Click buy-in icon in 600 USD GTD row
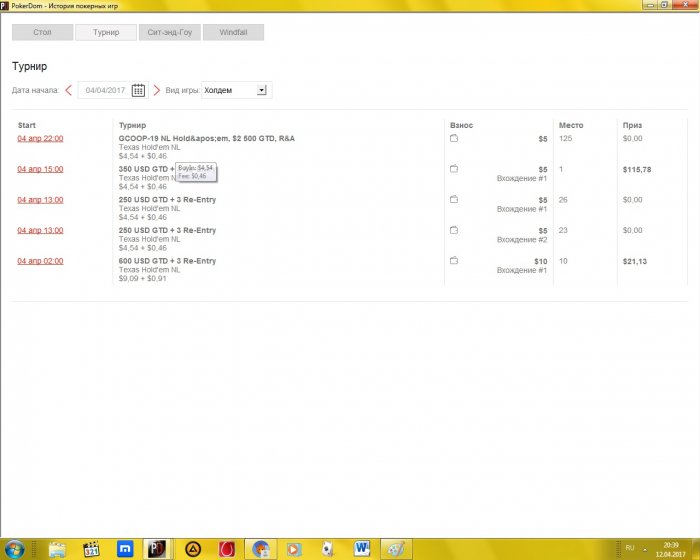The height and width of the screenshot is (560, 700). (x=454, y=261)
